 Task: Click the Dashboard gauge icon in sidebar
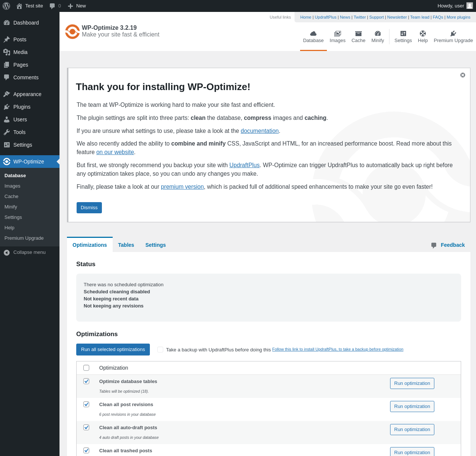click(7, 23)
